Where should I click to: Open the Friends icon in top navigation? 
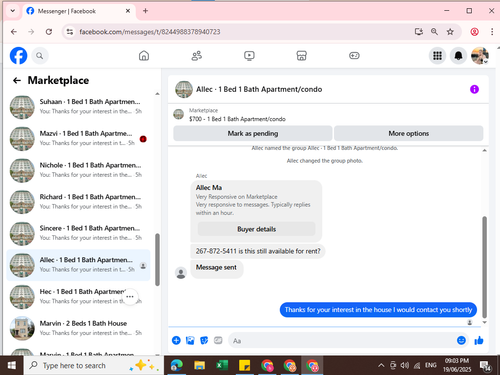[x=197, y=55]
